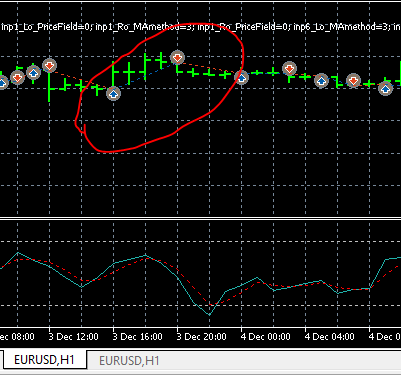Click the 'inp1_Ro_PriceField=0;' parameter text
The height and width of the screenshot is (375, 401).
pos(244,27)
